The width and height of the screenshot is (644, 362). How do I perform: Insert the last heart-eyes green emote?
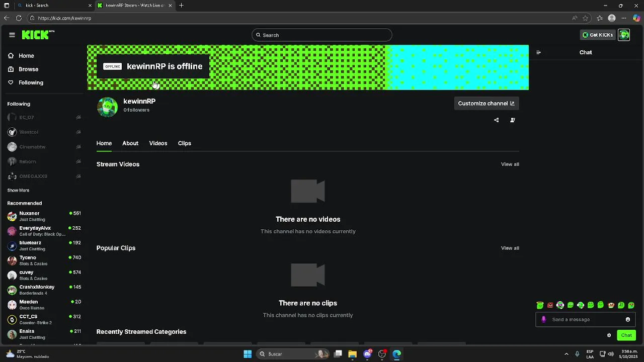[631, 305]
